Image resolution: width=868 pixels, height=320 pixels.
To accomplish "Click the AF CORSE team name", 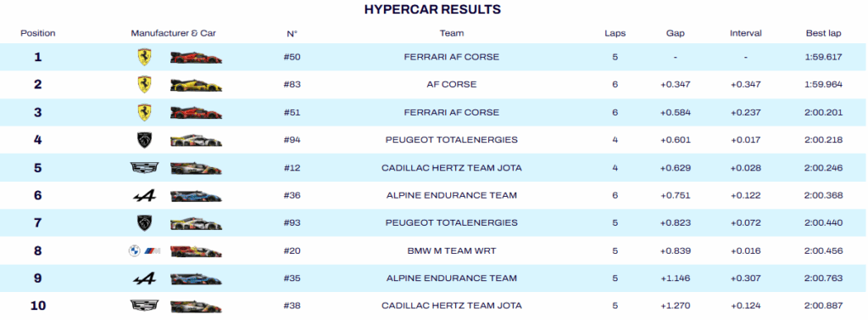I will point(452,84).
